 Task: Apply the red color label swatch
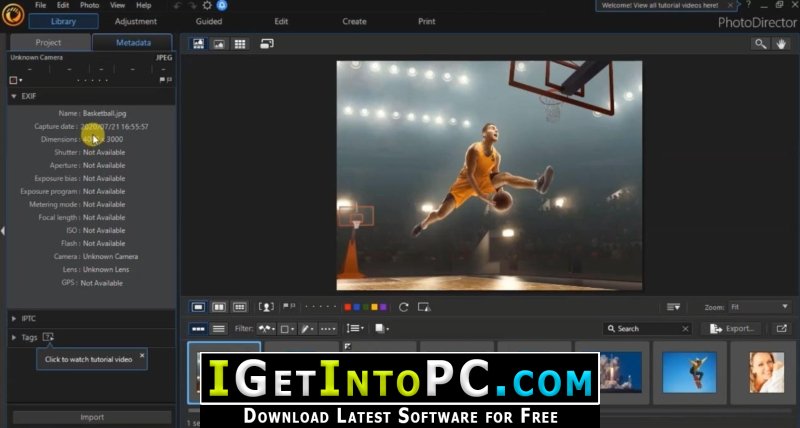[347, 307]
